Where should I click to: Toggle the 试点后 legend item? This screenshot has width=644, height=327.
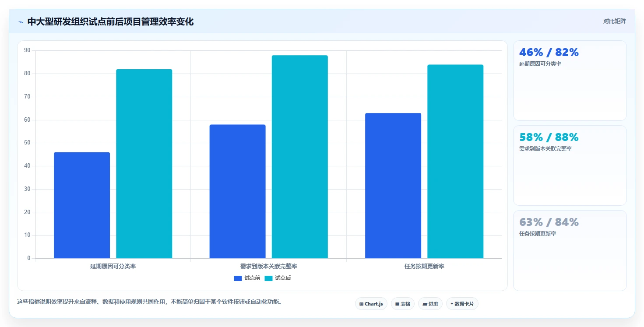278,278
